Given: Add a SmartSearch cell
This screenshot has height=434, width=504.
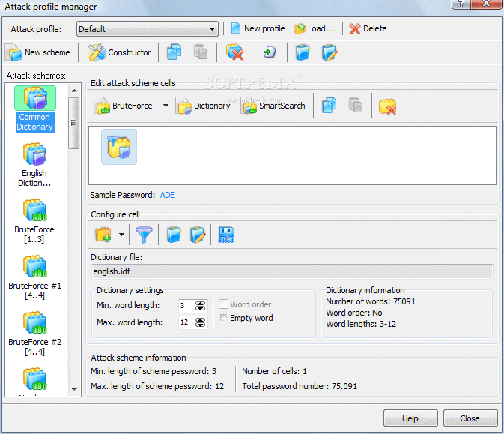Looking at the screenshot, I should 273,106.
